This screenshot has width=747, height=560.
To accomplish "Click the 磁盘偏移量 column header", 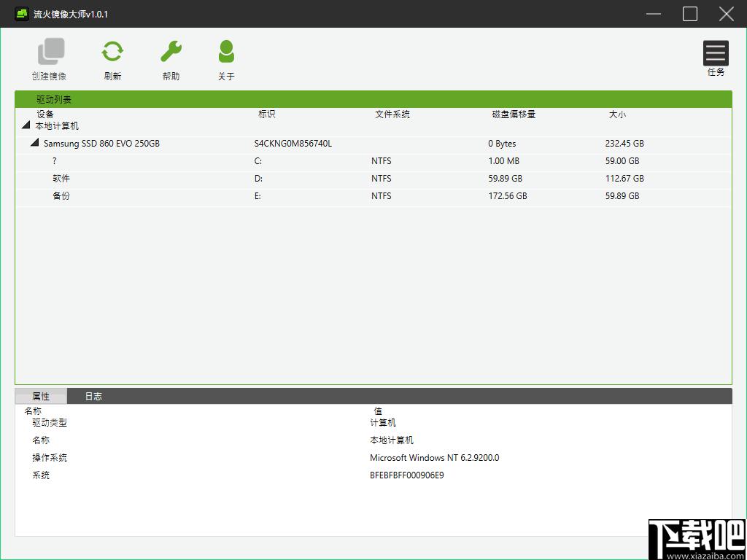I will pyautogui.click(x=514, y=114).
